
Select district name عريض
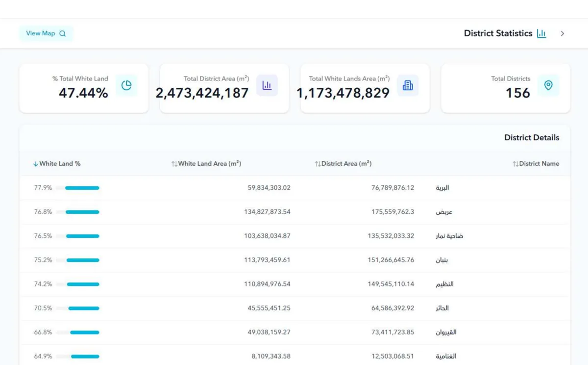444,212
